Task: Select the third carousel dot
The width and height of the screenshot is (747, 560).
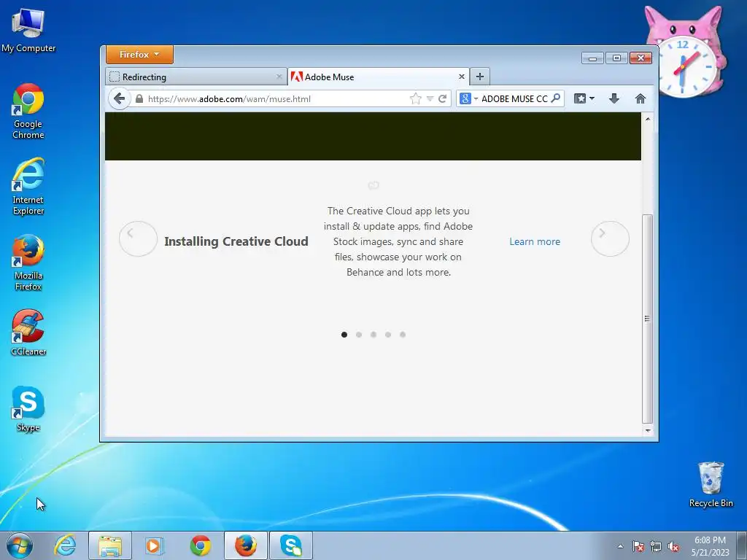Action: [x=373, y=335]
